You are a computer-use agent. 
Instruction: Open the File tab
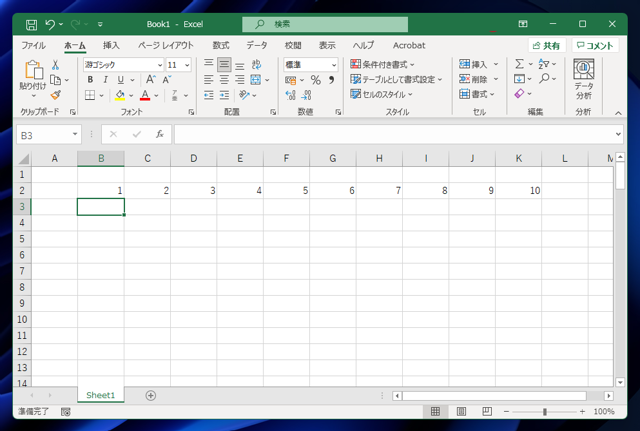(33, 45)
